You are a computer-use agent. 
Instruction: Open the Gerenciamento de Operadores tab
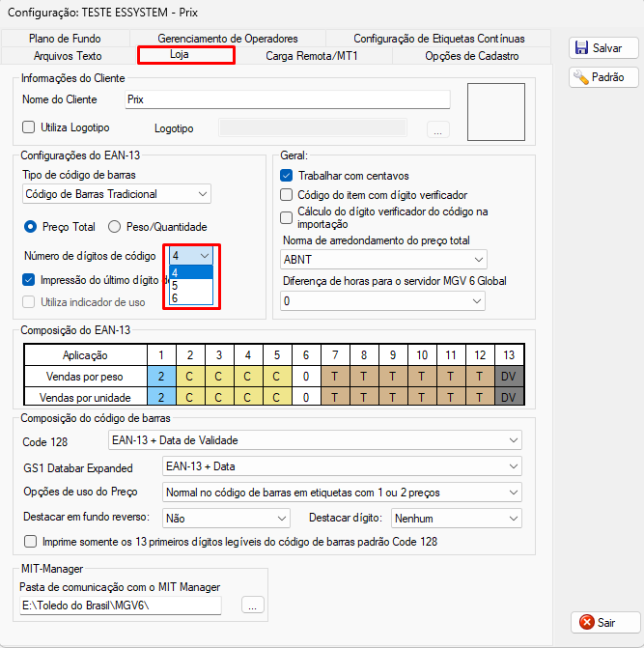pyautogui.click(x=228, y=39)
